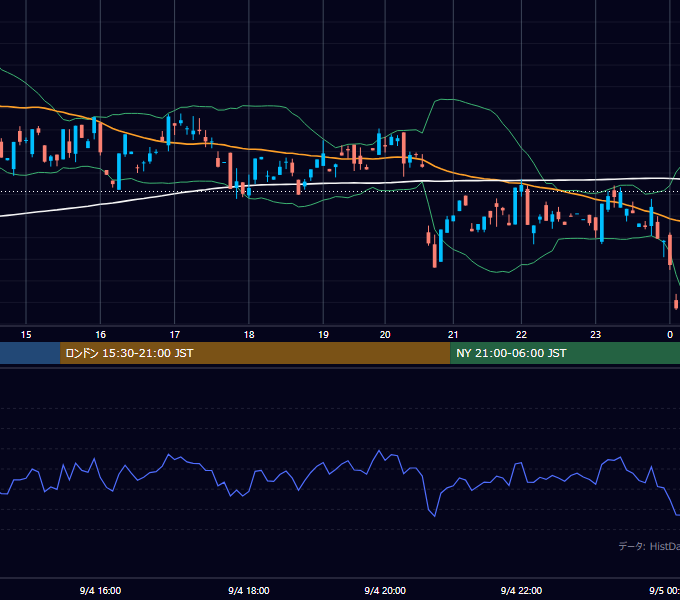
Task: Click the hour label 20 on the time axis
Action: [385, 335]
